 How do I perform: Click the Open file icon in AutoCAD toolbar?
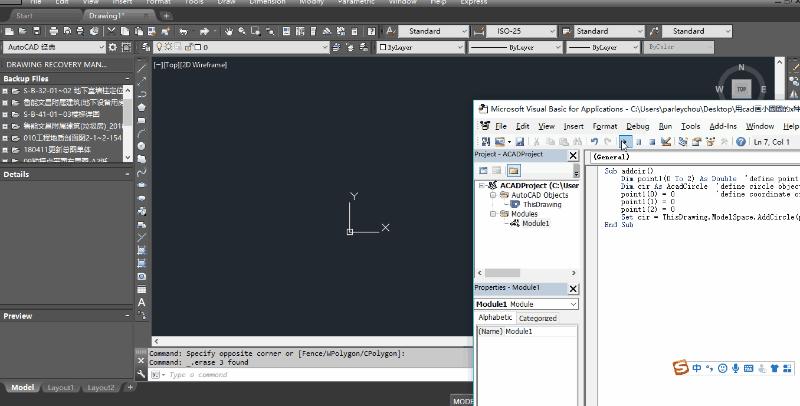pos(23,31)
